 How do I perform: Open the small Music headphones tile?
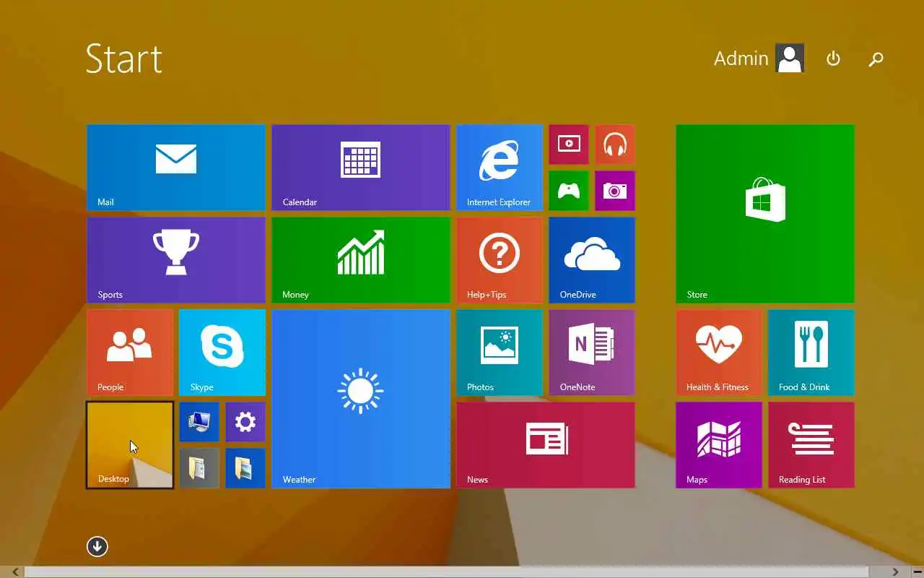tap(615, 144)
